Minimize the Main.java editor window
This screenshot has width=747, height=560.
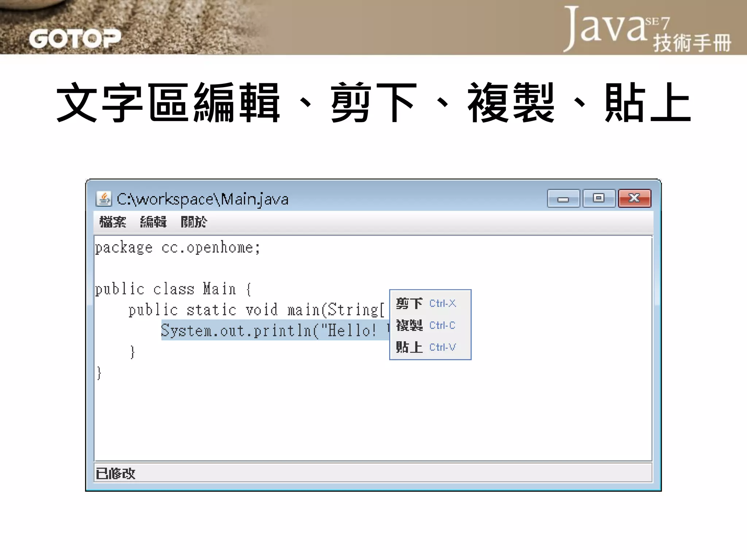563,199
